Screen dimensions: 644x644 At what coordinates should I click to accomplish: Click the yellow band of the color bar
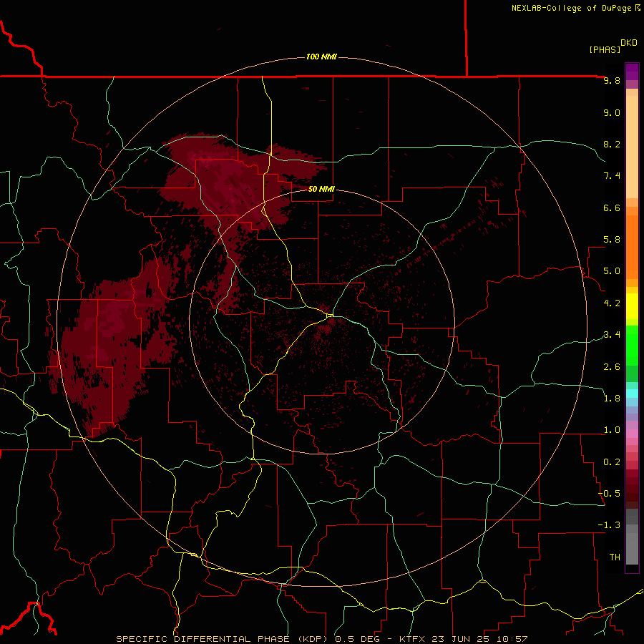tap(632, 306)
